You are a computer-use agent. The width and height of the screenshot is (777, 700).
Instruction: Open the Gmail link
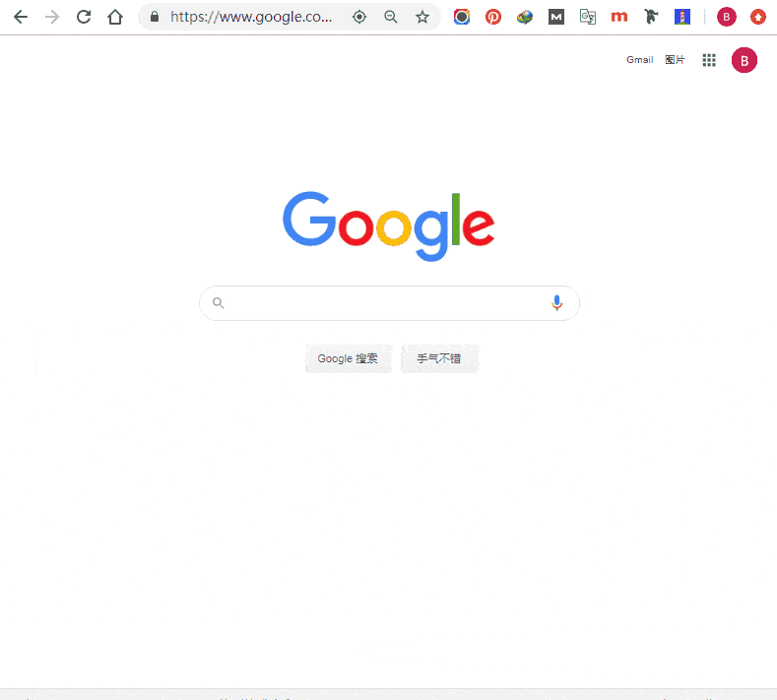coord(640,60)
